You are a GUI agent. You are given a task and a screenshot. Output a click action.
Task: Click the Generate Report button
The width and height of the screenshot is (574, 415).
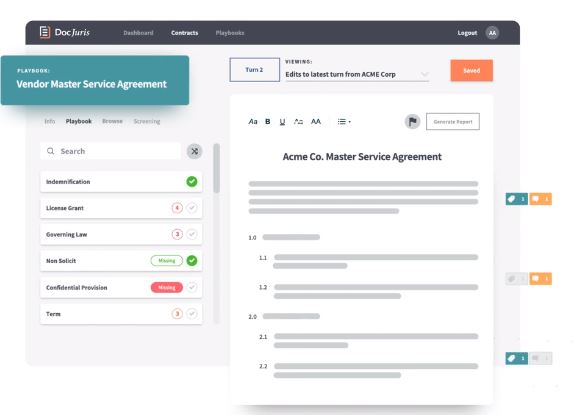[453, 121]
